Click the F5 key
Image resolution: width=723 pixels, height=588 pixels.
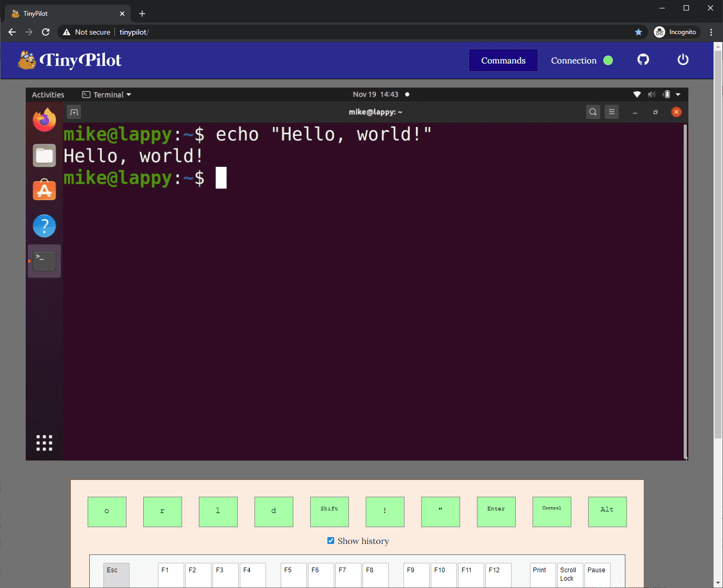294,575
